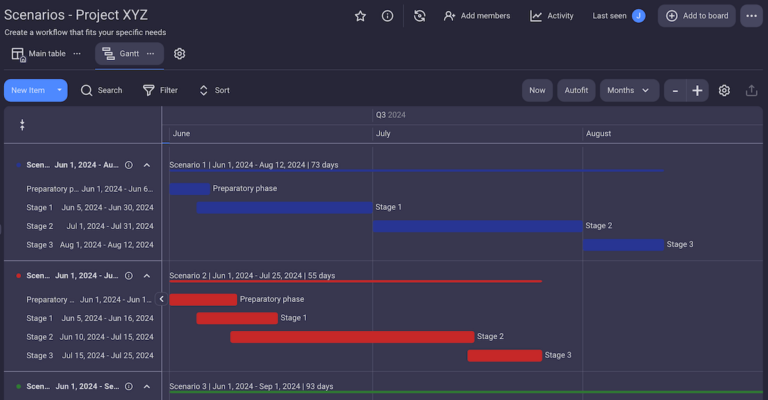Star this board as a favorite
Image resolution: width=768 pixels, height=400 pixels.
click(360, 16)
